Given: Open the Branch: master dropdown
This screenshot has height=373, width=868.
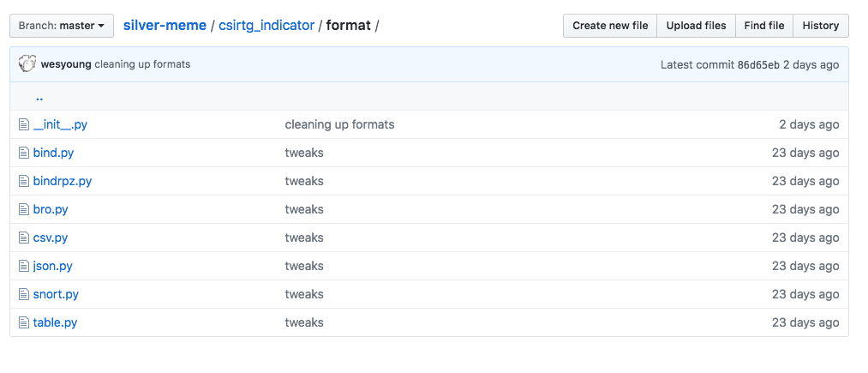Looking at the screenshot, I should tap(62, 26).
